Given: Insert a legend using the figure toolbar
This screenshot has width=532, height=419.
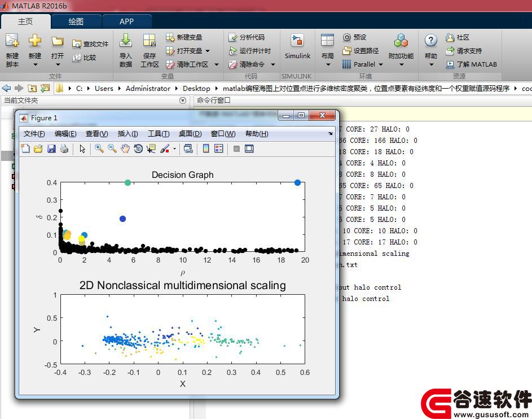Looking at the screenshot, I should tap(219, 149).
